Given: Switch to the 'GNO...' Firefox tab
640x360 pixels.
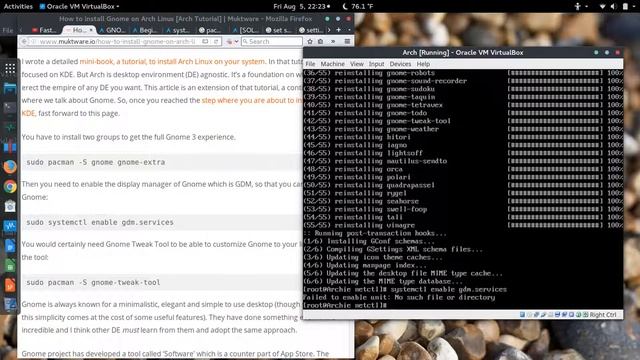Looking at the screenshot, I should [x=112, y=30].
